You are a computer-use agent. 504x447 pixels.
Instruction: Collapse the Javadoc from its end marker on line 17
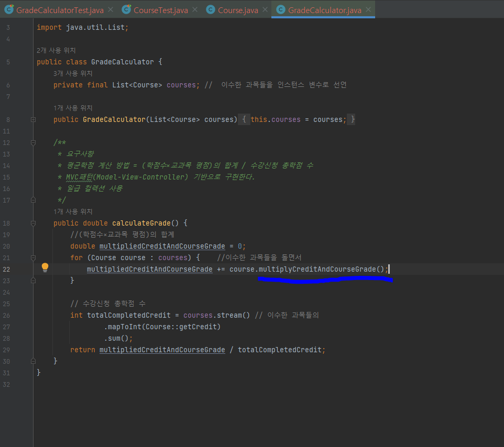click(33, 200)
